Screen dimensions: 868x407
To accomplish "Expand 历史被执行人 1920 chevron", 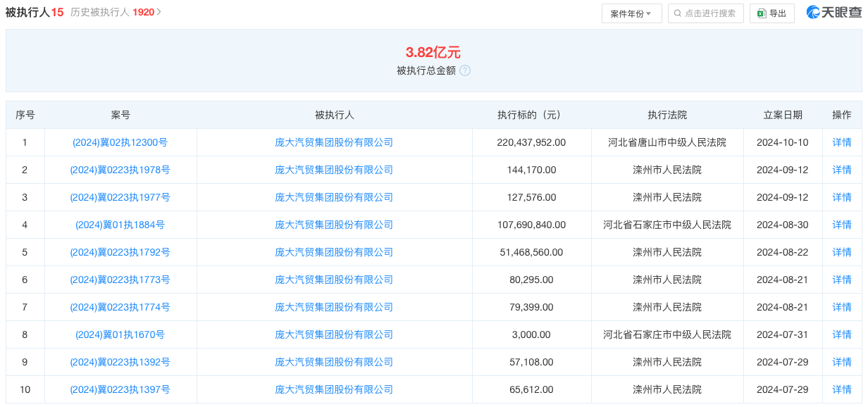I will (159, 12).
